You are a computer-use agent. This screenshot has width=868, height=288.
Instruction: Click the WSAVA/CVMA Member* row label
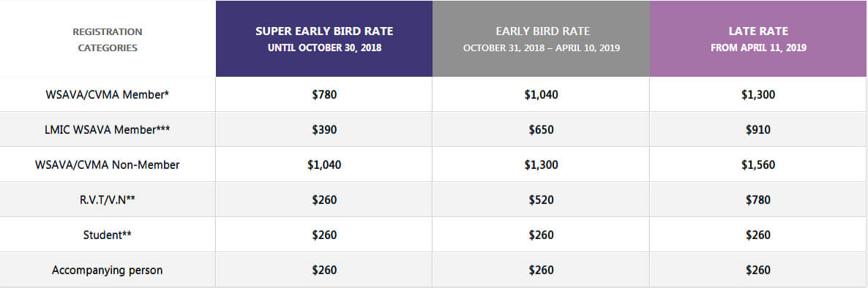point(108,94)
